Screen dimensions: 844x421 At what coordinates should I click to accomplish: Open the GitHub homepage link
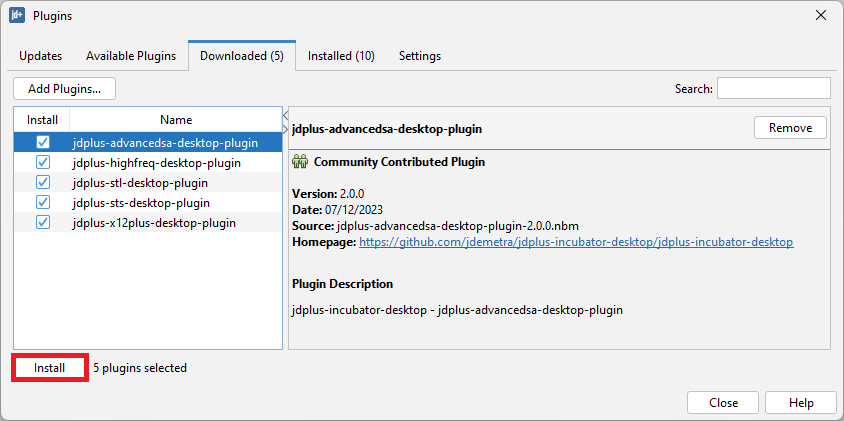[575, 242]
